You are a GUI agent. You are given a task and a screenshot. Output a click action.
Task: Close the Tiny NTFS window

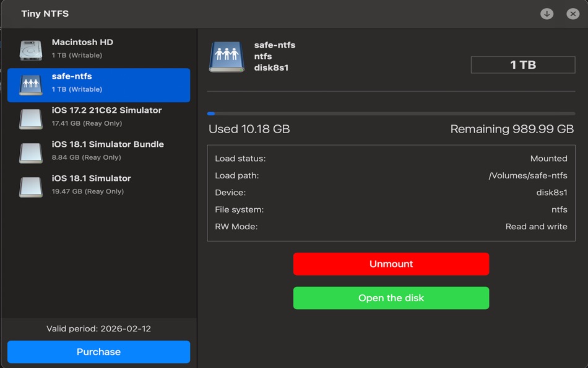click(573, 14)
